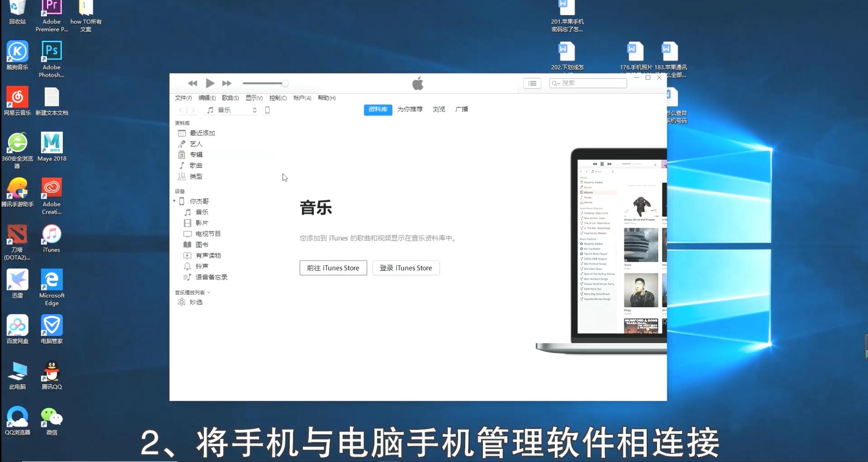Click the fast-forward next track button
Viewport: 868px width, 462px height.
point(227,83)
